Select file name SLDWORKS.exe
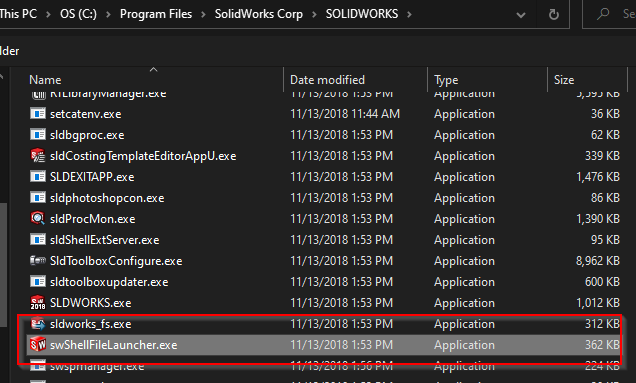636x383 pixels. [90, 303]
